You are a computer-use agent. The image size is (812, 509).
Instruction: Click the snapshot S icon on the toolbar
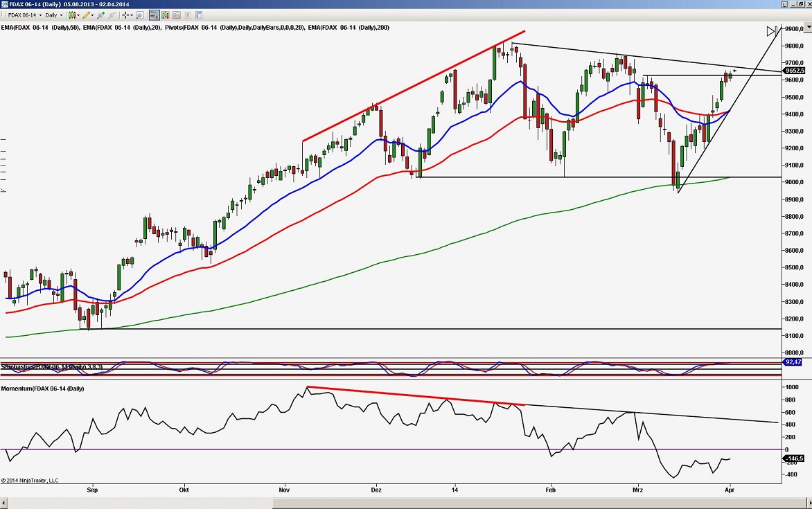186,15
